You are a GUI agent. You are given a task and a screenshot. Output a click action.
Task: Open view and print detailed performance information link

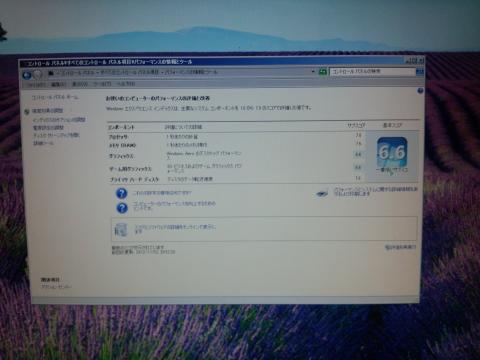tap(376, 191)
